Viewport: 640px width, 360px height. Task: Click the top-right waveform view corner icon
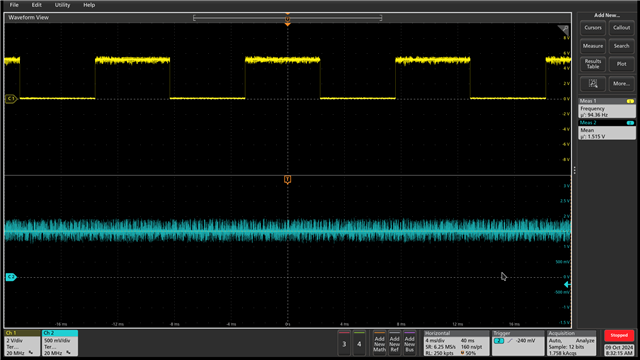point(564,29)
